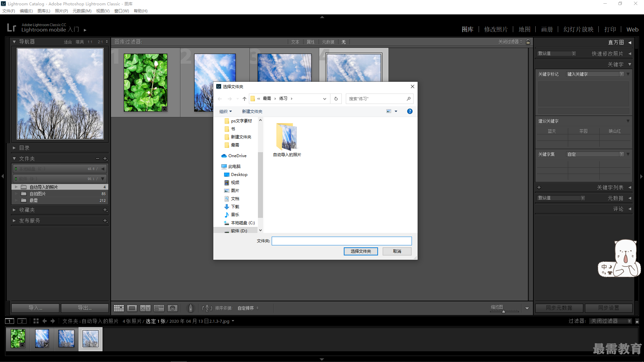
Task: Toggle 属性 filter in library filter bar
Action: click(311, 42)
